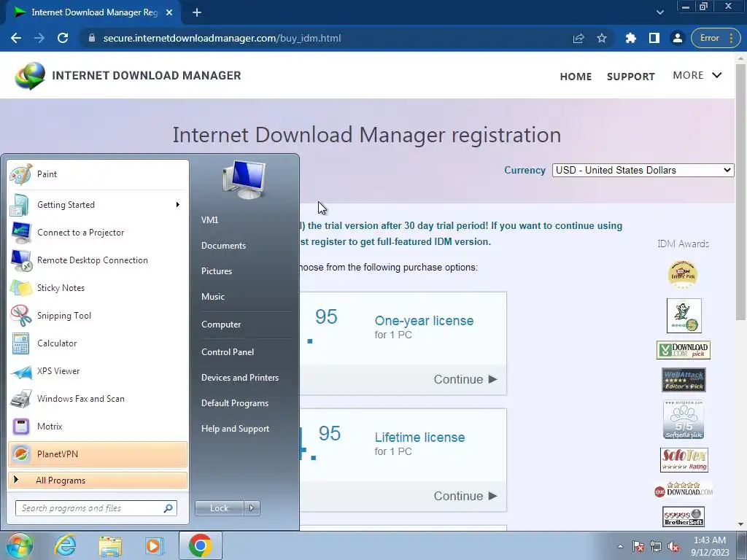Continue with One-year license
The height and width of the screenshot is (560, 747).
[x=465, y=379]
